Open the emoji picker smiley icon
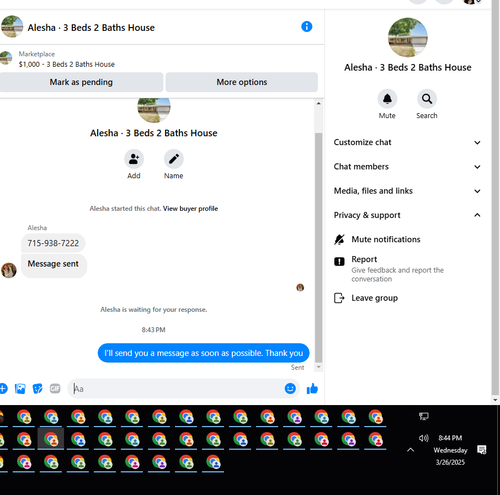This screenshot has height=495, width=500. click(290, 388)
